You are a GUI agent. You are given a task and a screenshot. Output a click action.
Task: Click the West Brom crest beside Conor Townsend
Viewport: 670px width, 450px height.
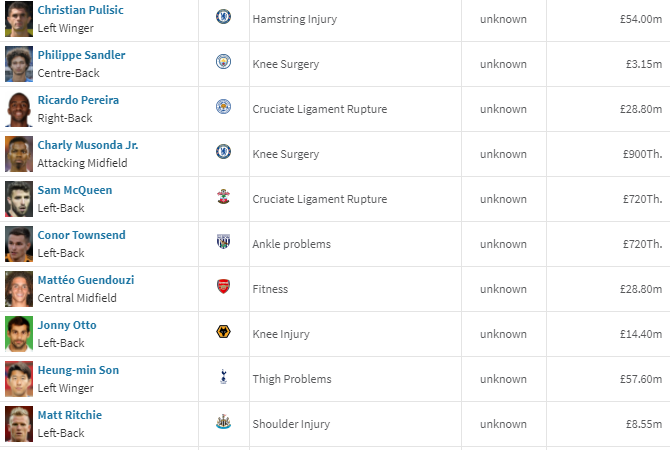tap(223, 241)
